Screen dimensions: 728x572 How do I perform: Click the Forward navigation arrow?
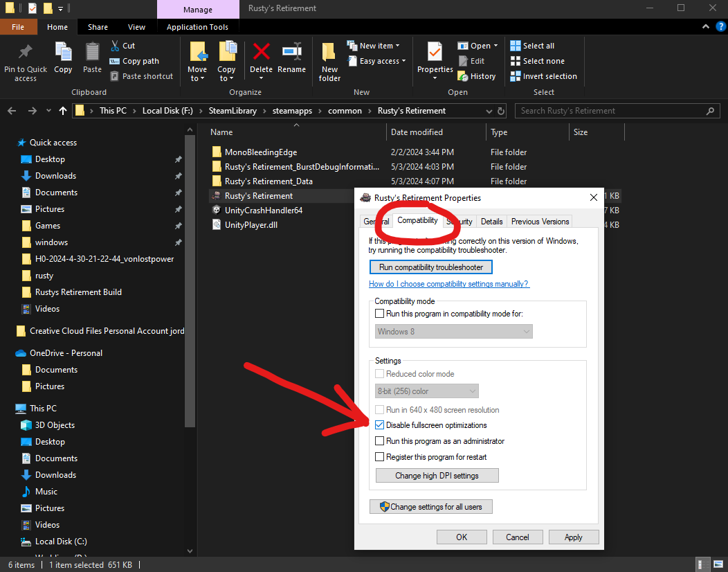pos(32,111)
